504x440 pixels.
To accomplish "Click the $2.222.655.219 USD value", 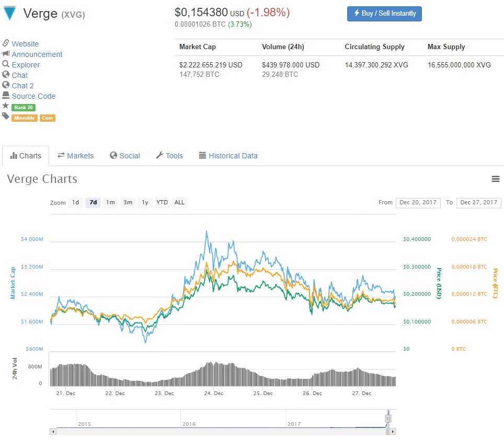I will tap(211, 65).
